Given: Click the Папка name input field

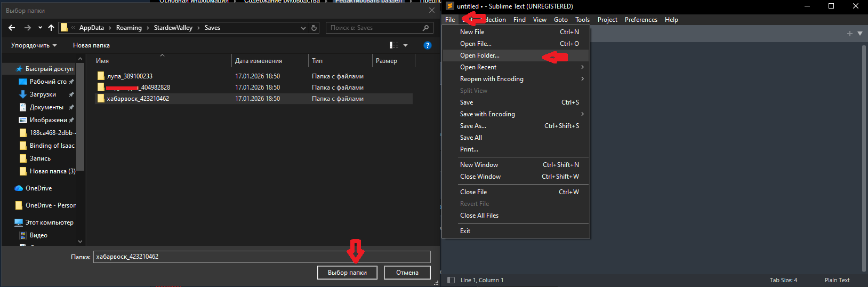Looking at the screenshot, I should pyautogui.click(x=262, y=257).
